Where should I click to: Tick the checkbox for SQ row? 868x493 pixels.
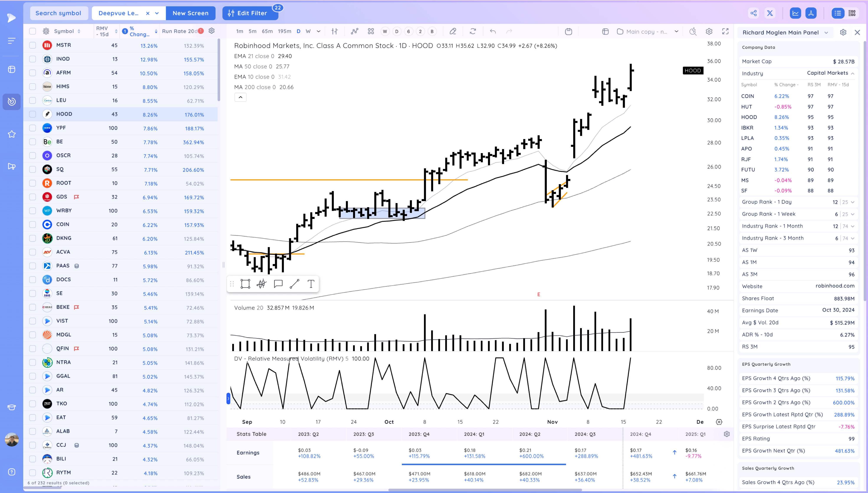(x=33, y=169)
